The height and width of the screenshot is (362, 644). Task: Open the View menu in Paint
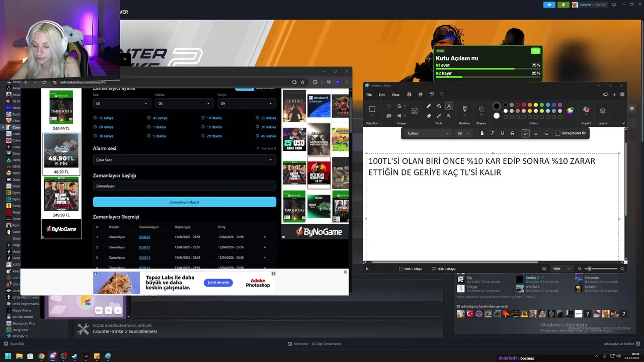395,95
